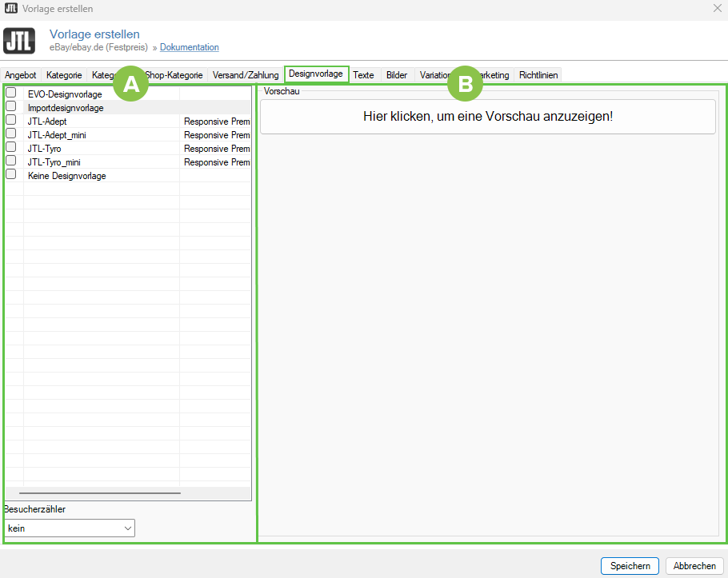The width and height of the screenshot is (728, 578).
Task: Click the JTL logo icon in header
Action: pyautogui.click(x=19, y=41)
